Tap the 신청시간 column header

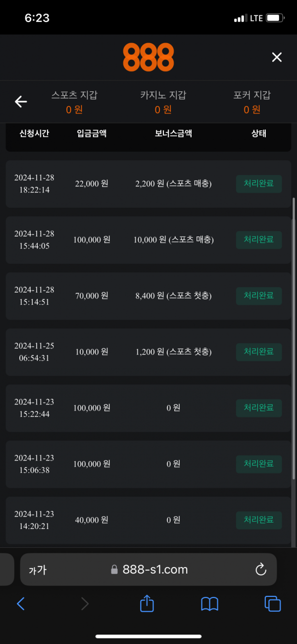pos(34,133)
